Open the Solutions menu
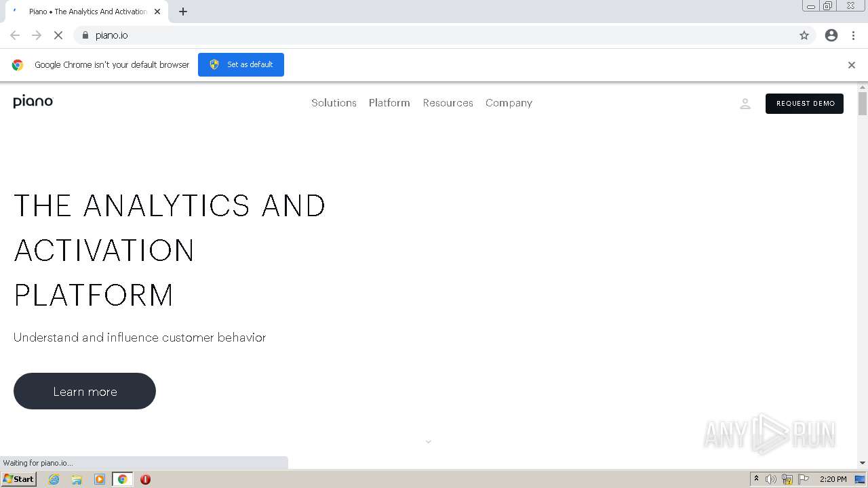This screenshot has width=868, height=488. coord(334,103)
